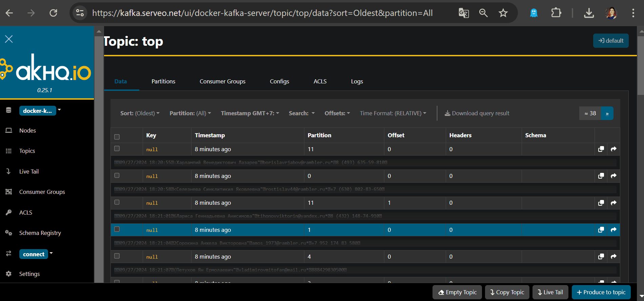Open the Settings gear in the sidebar
Viewport: 644px width, 301px height.
pos(29,274)
